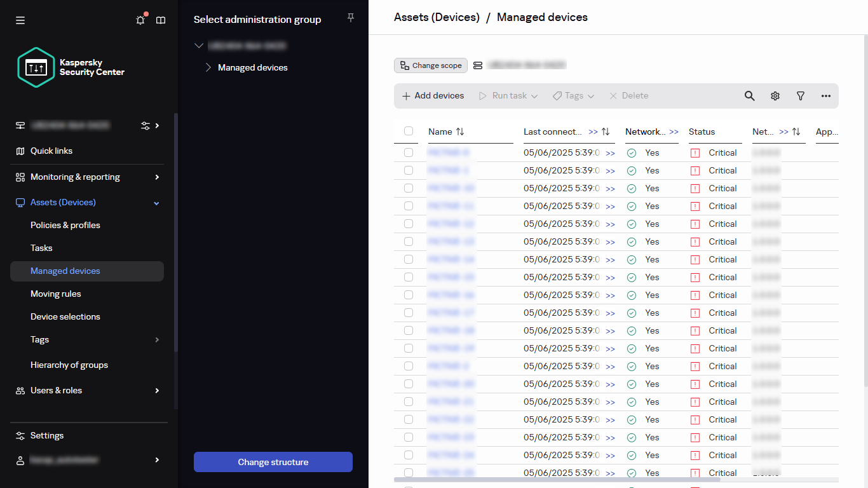Collapse the Assets (Devices) section
The width and height of the screenshot is (868, 488).
coord(157,203)
